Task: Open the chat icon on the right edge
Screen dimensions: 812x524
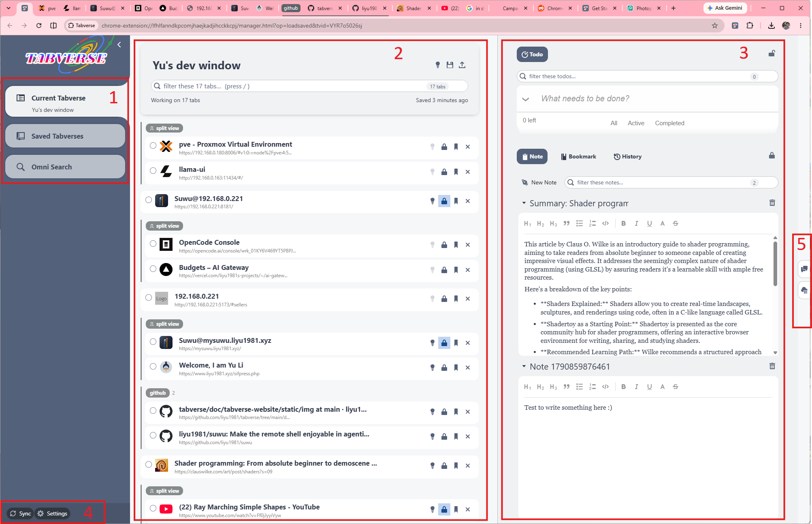Action: point(804,269)
